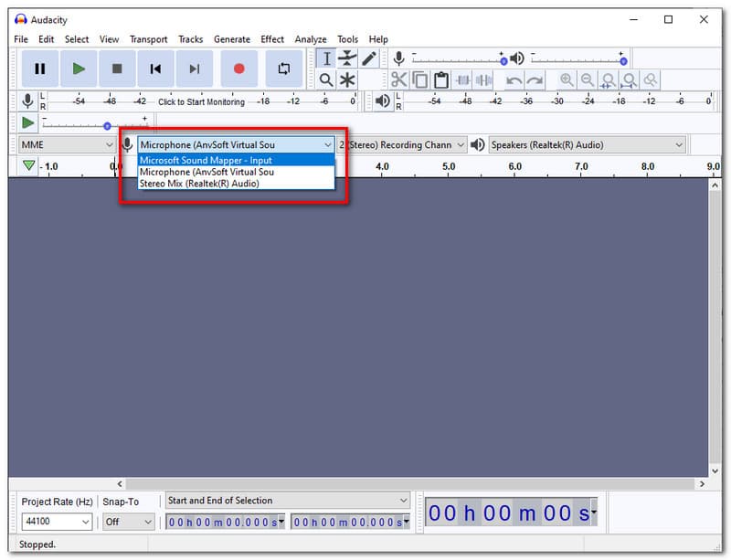Image resolution: width=731 pixels, height=560 pixels.
Task: Click Fit project to width icon
Action: point(629,80)
